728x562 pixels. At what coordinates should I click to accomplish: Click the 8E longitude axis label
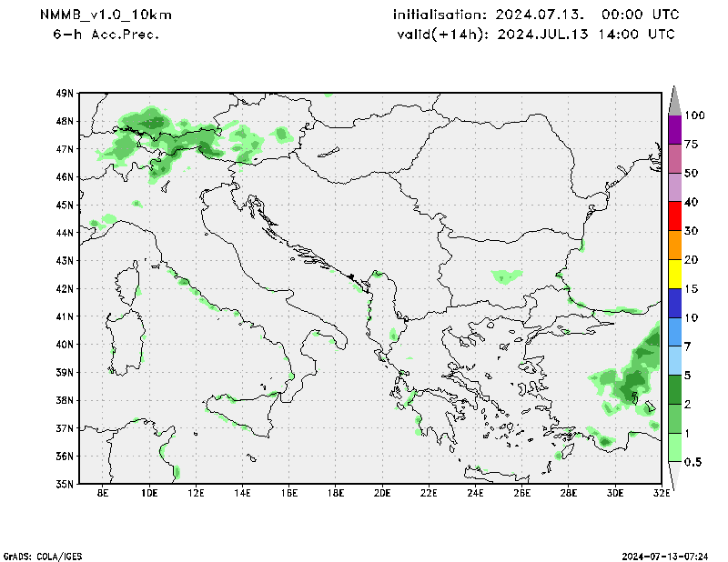pyautogui.click(x=103, y=494)
